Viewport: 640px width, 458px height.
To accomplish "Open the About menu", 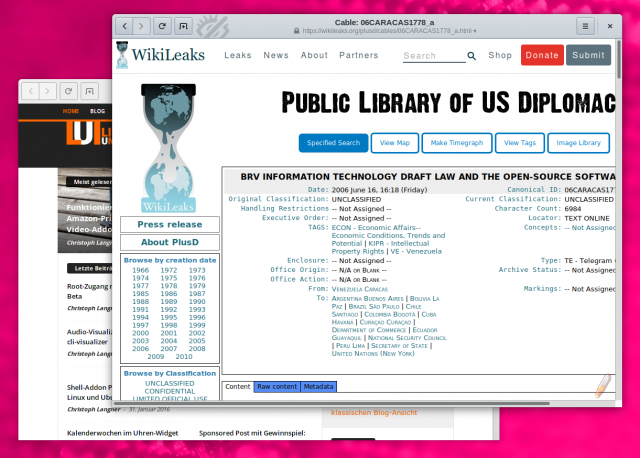I will tap(314, 55).
